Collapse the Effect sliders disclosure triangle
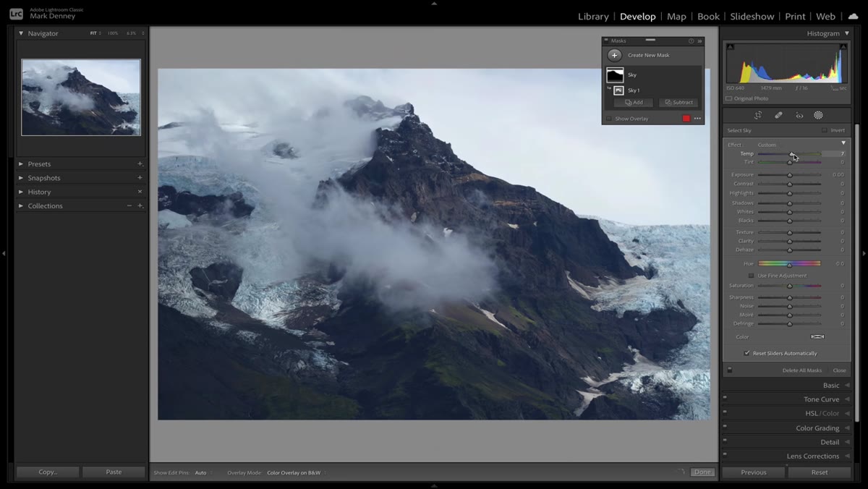The height and width of the screenshot is (489, 868). pos(843,143)
